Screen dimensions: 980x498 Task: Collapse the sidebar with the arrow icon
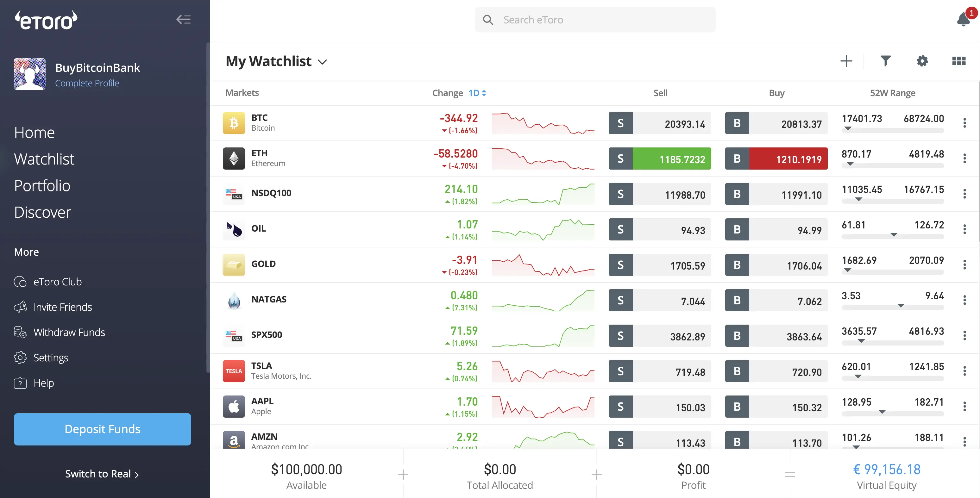pos(183,19)
